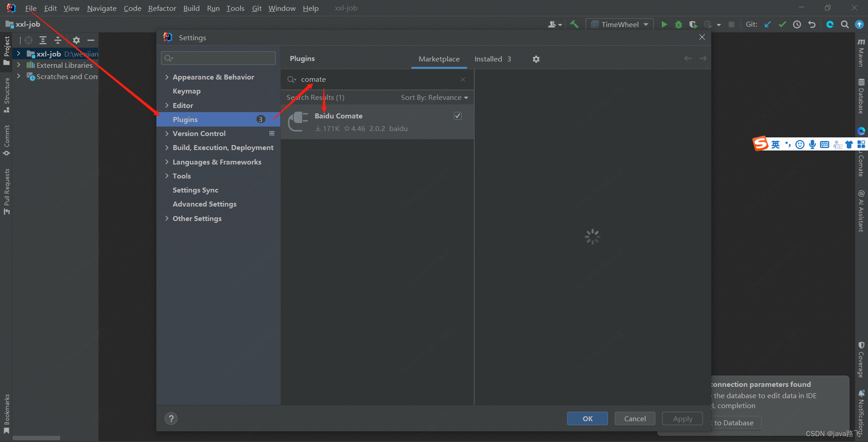
Task: Focus the plugin search field with comate
Action: click(377, 80)
